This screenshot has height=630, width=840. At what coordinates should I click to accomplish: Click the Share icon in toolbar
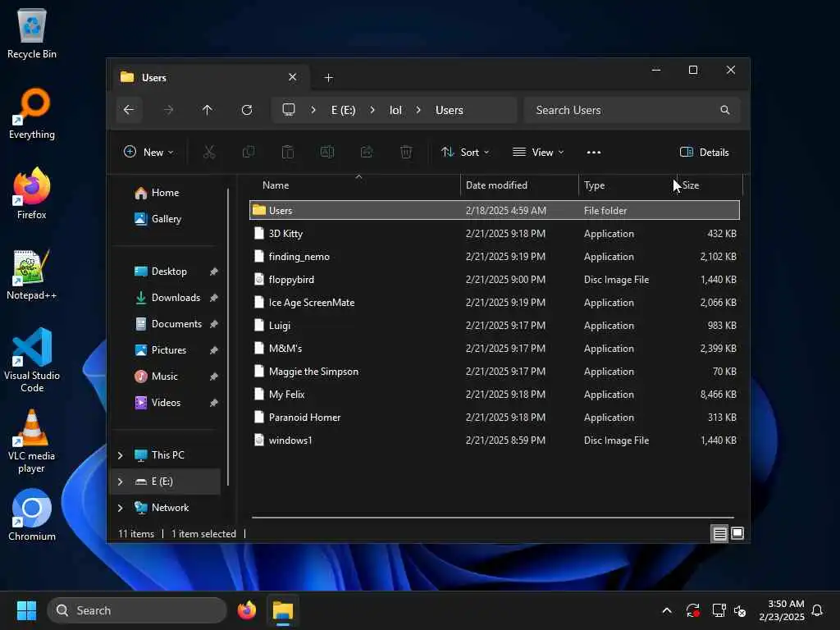click(367, 152)
